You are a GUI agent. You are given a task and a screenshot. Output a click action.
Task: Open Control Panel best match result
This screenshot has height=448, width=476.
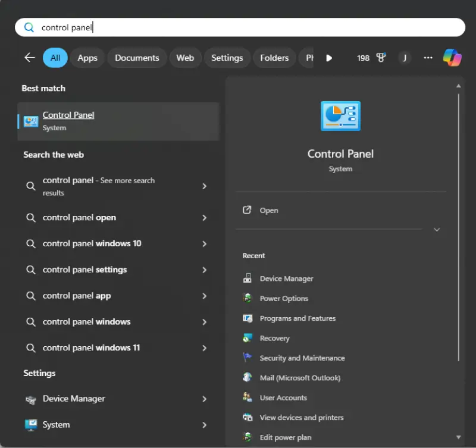118,121
